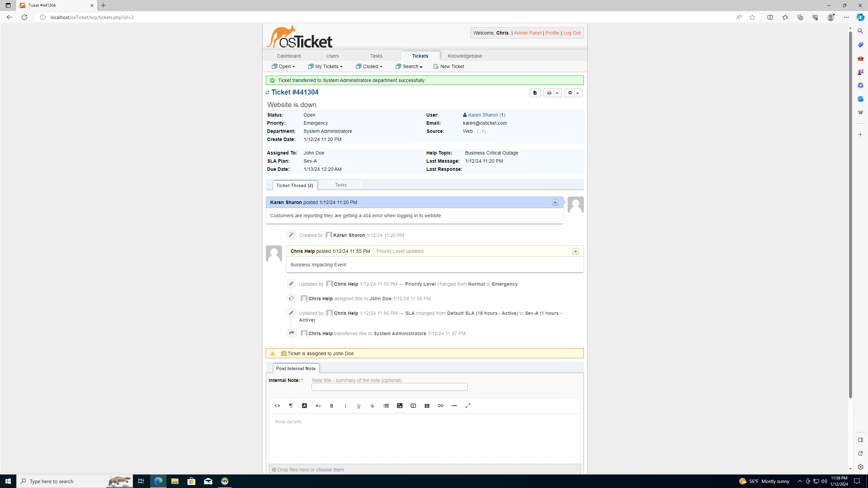Click the New Ticket button
The height and width of the screenshot is (488, 868).
pos(449,66)
